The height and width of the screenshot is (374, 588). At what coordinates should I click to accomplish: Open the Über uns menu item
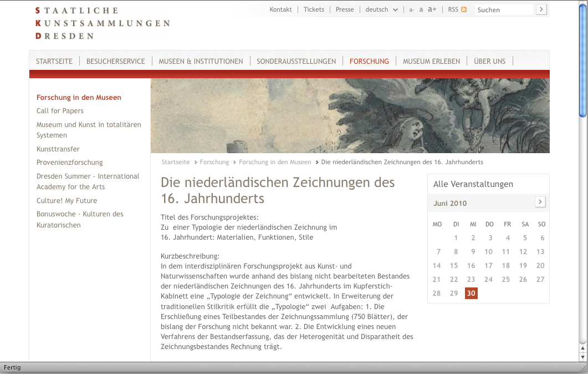point(490,61)
